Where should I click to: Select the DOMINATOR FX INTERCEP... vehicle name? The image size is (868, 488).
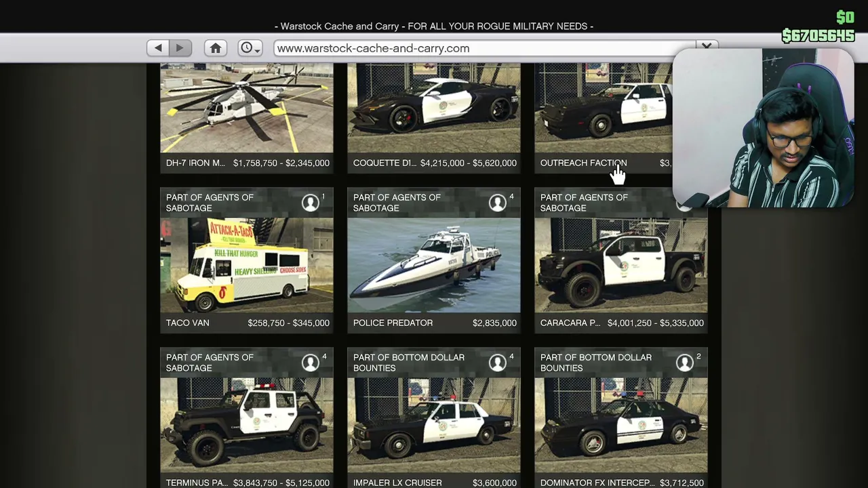[x=597, y=483]
